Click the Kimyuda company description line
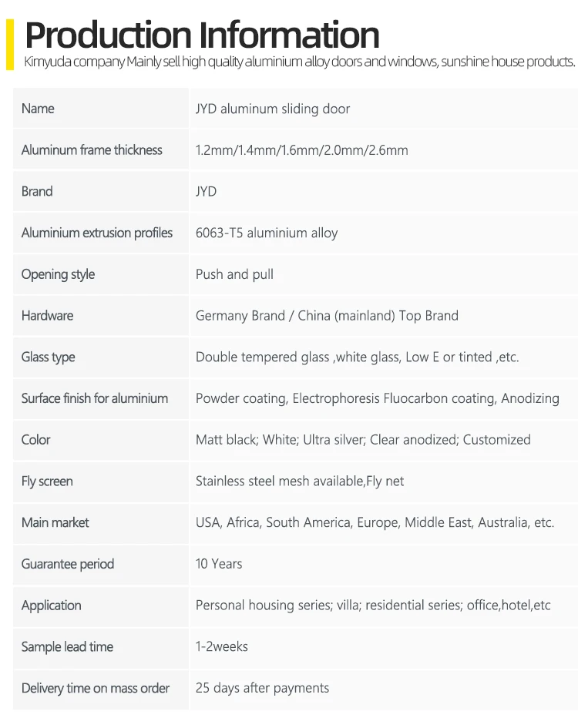This screenshot has height=728, width=578. [x=299, y=62]
